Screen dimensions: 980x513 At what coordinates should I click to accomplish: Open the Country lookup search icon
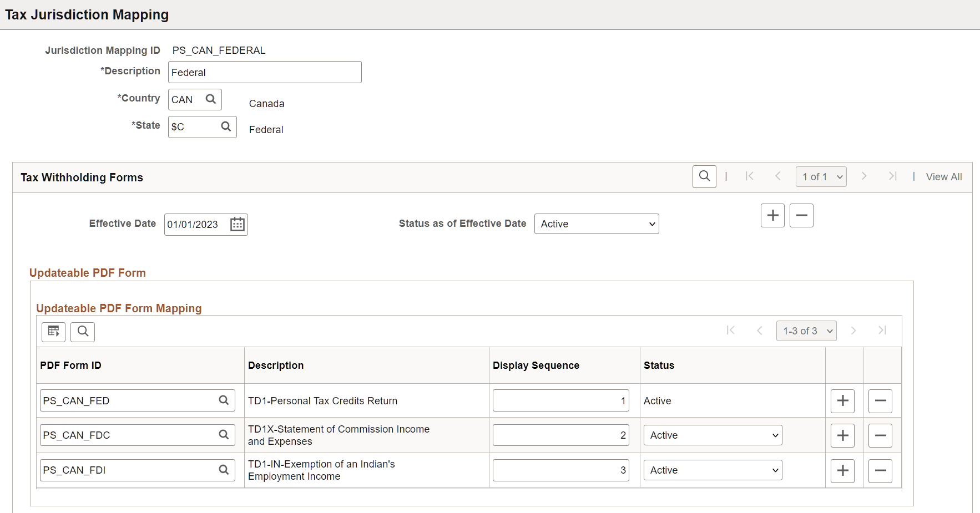211,99
